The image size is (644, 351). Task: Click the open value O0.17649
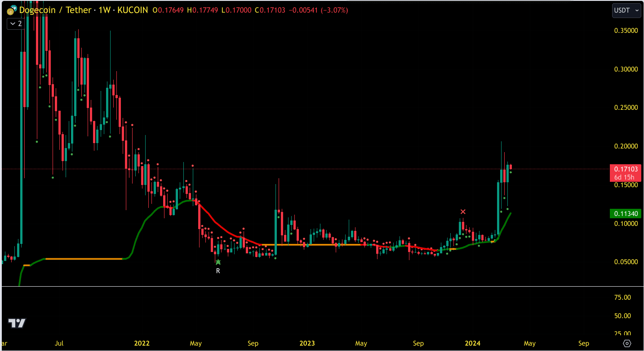169,10
